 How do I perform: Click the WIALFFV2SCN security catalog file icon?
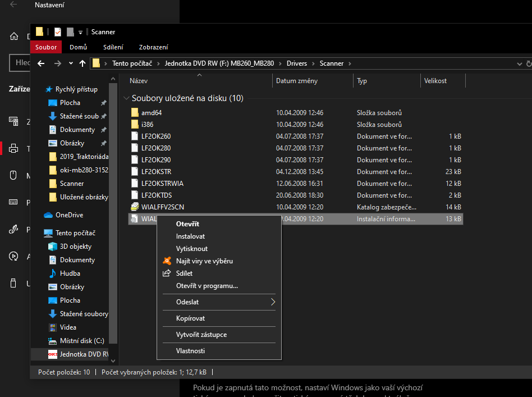(135, 207)
